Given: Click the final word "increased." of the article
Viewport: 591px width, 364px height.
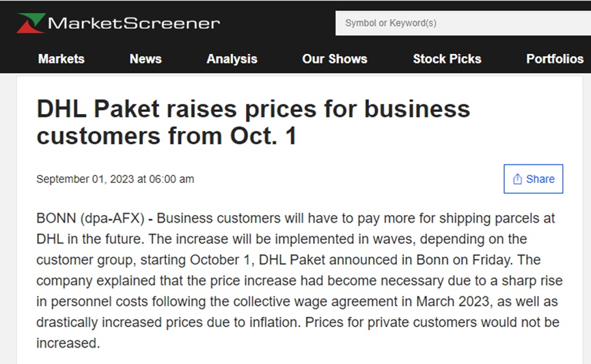Looking at the screenshot, I should point(68,344).
